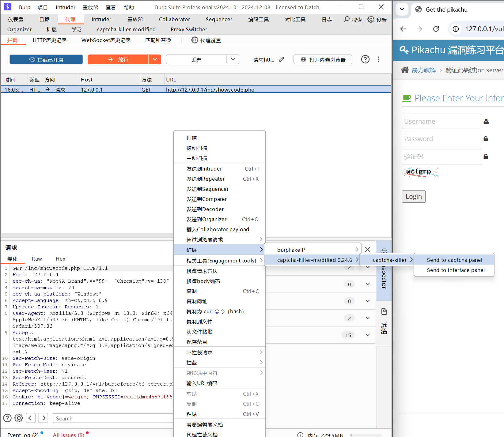Image resolution: width=504 pixels, height=437 pixels.
Task: Click Login button on Pikachu page
Action: [x=414, y=196]
